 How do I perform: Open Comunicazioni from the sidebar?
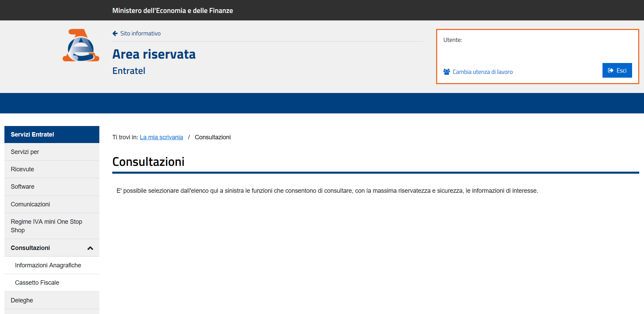pyautogui.click(x=30, y=204)
